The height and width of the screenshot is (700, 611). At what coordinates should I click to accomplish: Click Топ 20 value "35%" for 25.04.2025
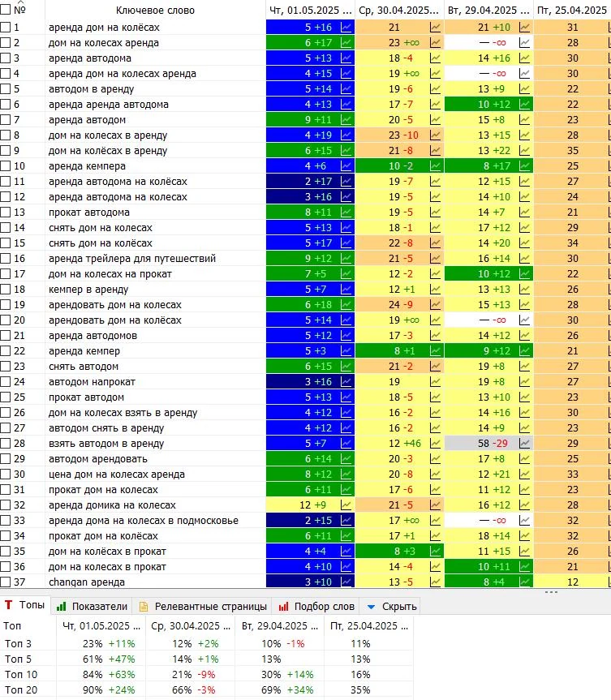tap(360, 689)
